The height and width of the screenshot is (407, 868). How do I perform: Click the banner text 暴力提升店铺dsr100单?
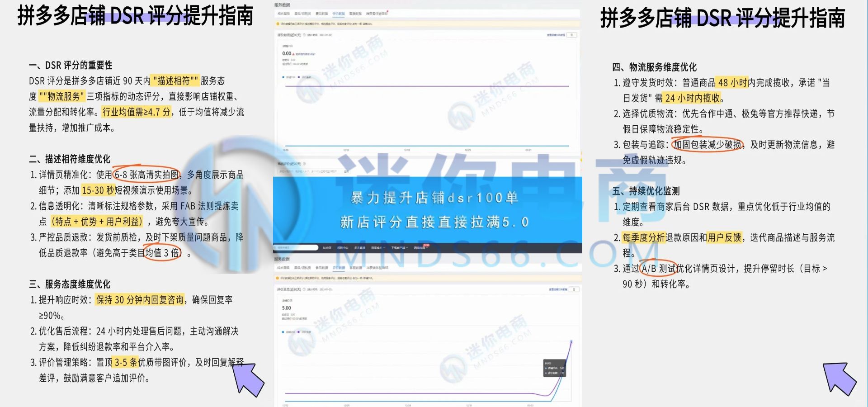(434, 198)
